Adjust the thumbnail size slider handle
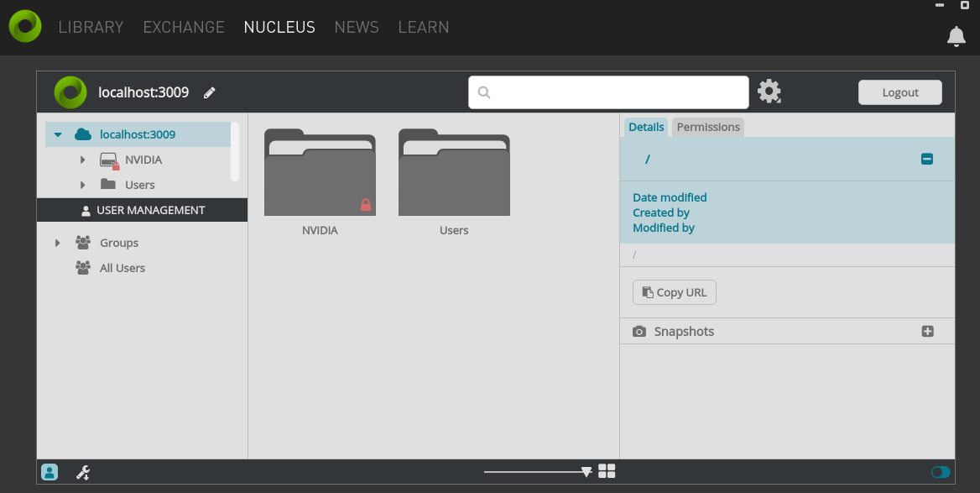 pos(586,472)
